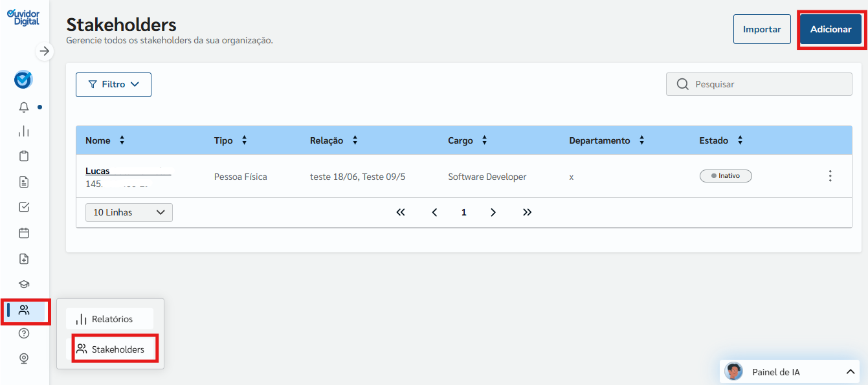The image size is (868, 385).
Task: Change rows per page from 10 Linhas
Action: click(x=129, y=212)
